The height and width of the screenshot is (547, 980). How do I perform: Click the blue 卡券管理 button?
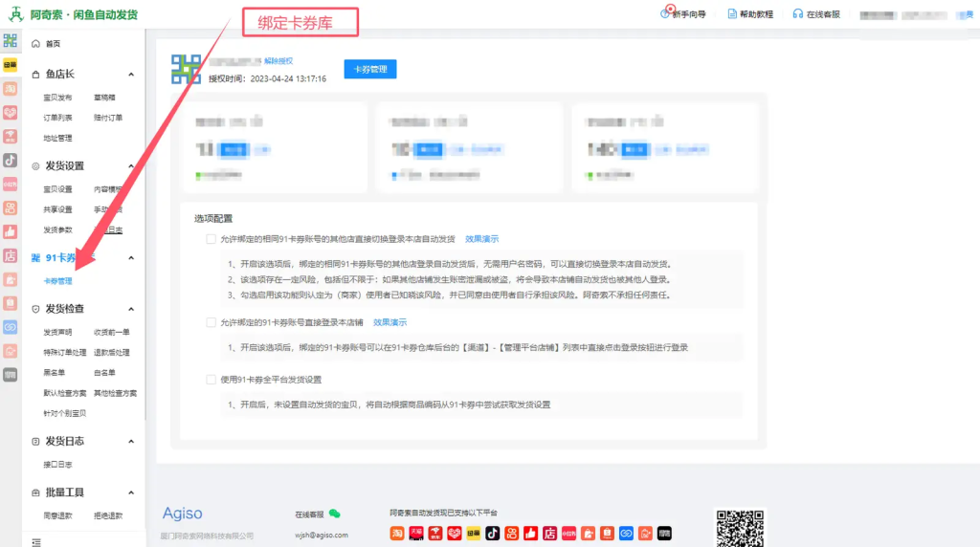pos(370,69)
